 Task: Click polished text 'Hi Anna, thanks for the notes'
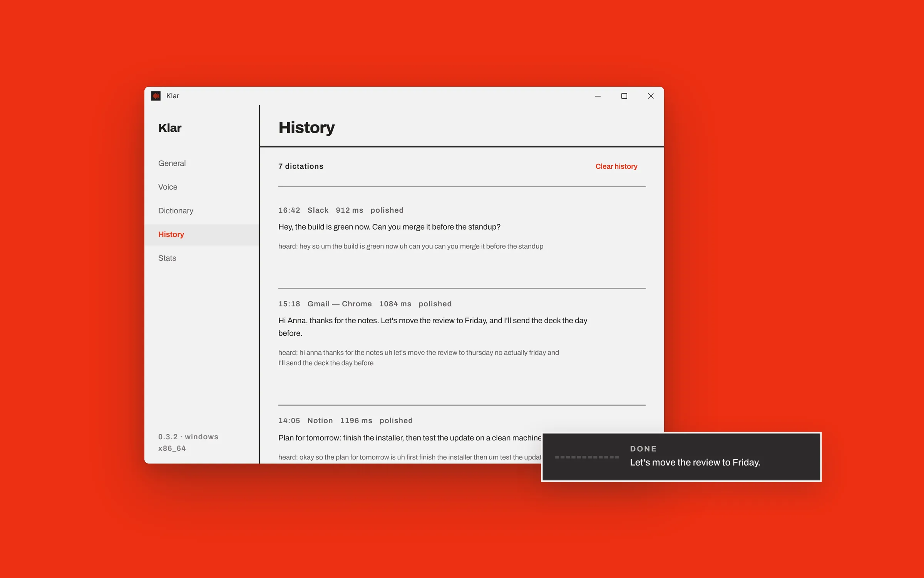point(433,327)
